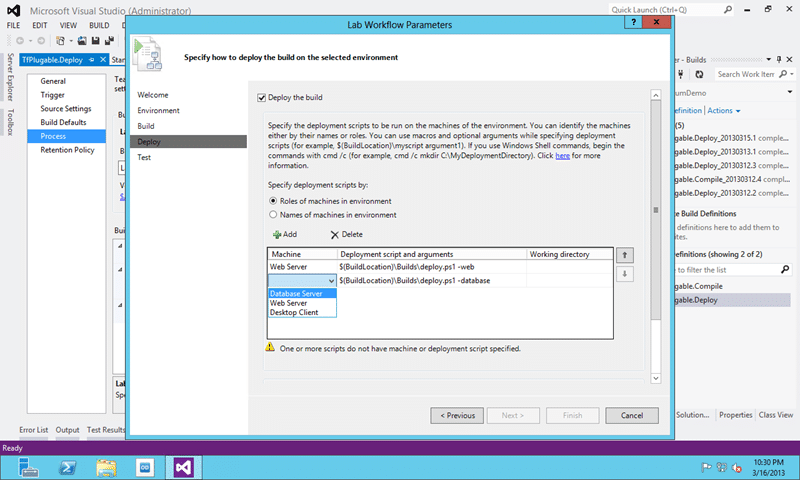Image resolution: width=800 pixels, height=480 pixels.
Task: Click the Cancel button
Action: (632, 415)
